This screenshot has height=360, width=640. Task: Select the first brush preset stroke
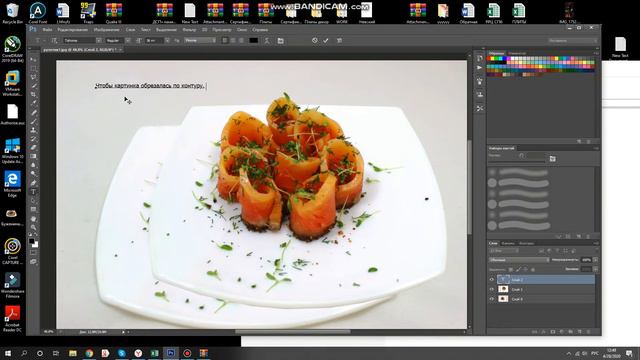tap(523, 173)
